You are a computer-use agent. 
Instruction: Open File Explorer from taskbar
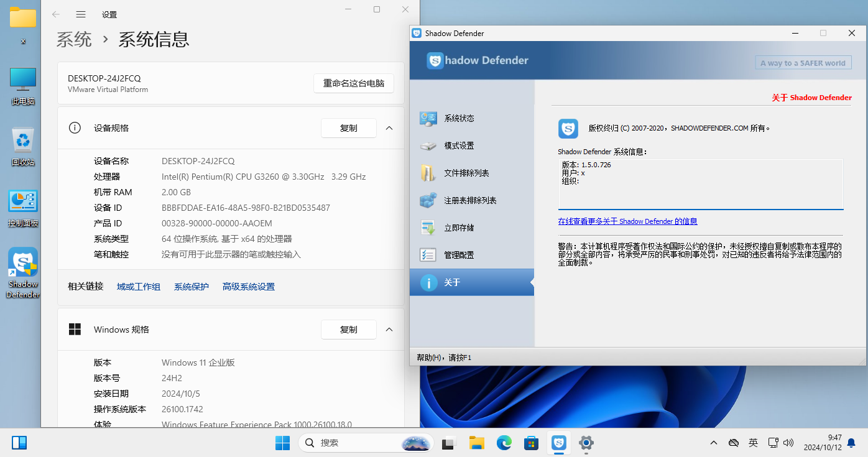tap(476, 443)
